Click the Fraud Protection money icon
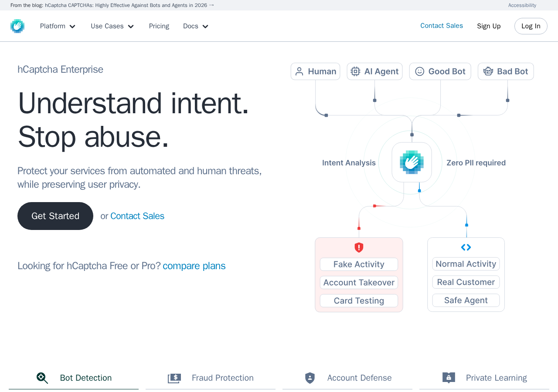This screenshot has width=558, height=392. [174, 378]
